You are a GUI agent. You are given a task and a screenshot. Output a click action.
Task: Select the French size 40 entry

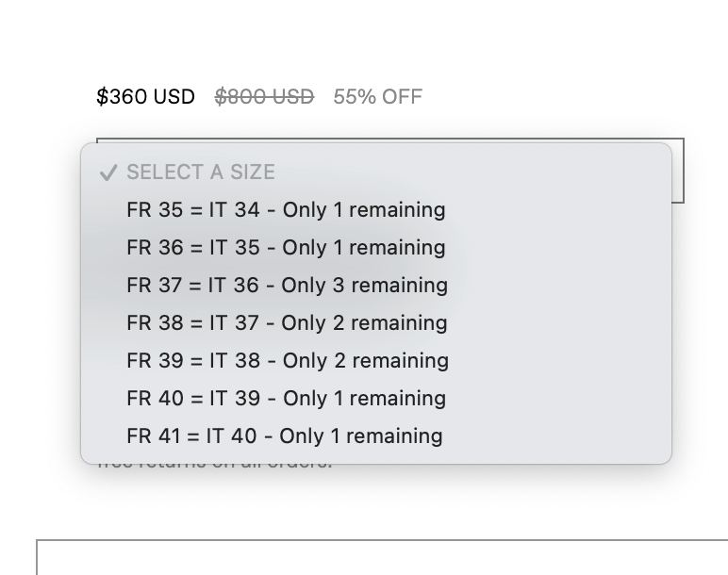[x=286, y=398]
